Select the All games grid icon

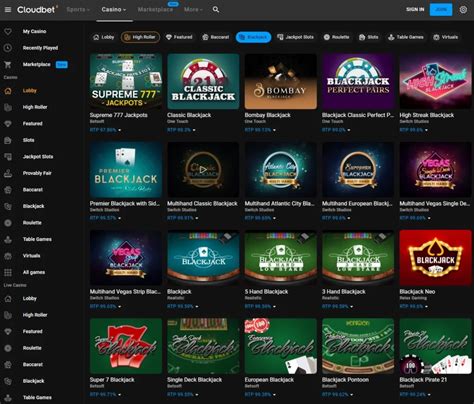coord(8,272)
